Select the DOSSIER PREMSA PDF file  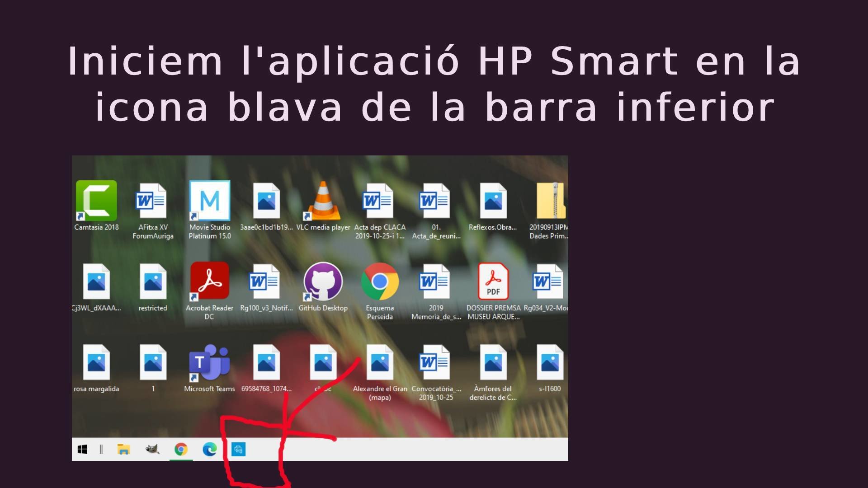[493, 282]
